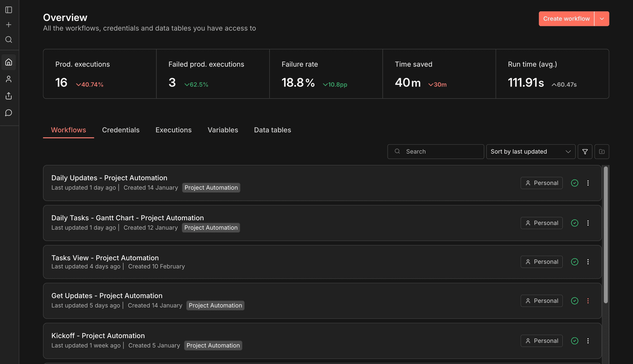Click the share/export icon in sidebar
Image resolution: width=633 pixels, height=364 pixels.
(x=9, y=96)
